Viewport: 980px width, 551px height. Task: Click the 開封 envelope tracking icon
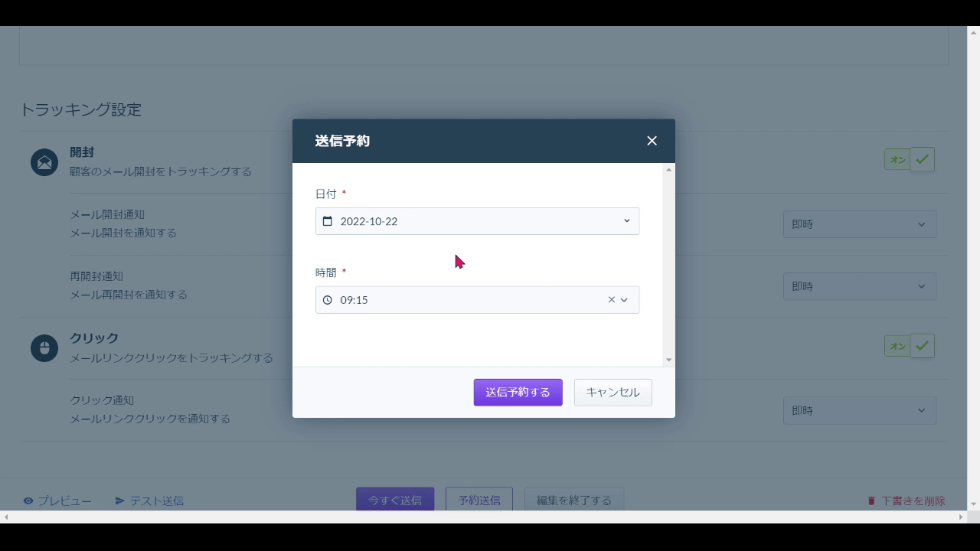click(x=44, y=162)
